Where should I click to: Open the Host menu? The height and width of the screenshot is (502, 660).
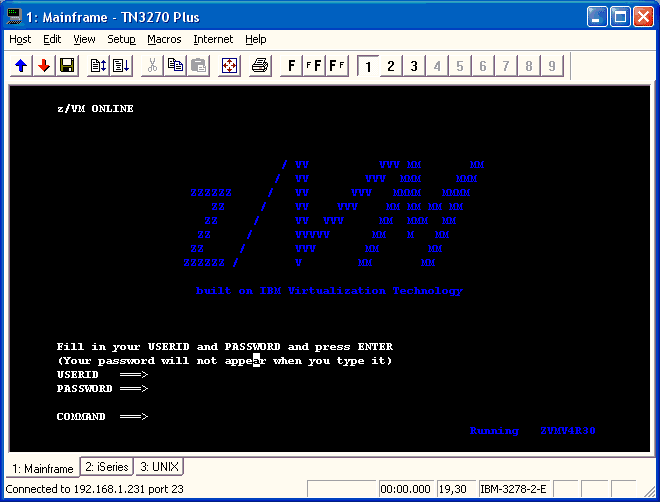point(20,39)
